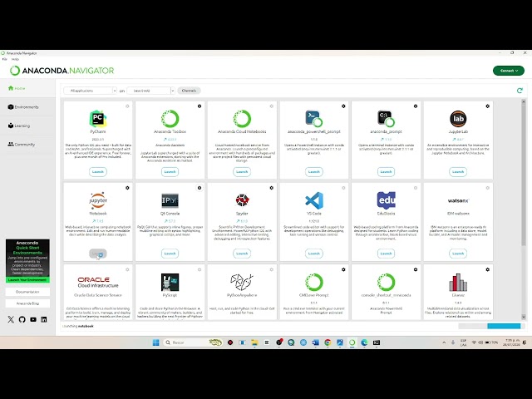Viewport: 532px width, 399px height.
Task: Launch IBM watsonx
Action: click(x=458, y=254)
